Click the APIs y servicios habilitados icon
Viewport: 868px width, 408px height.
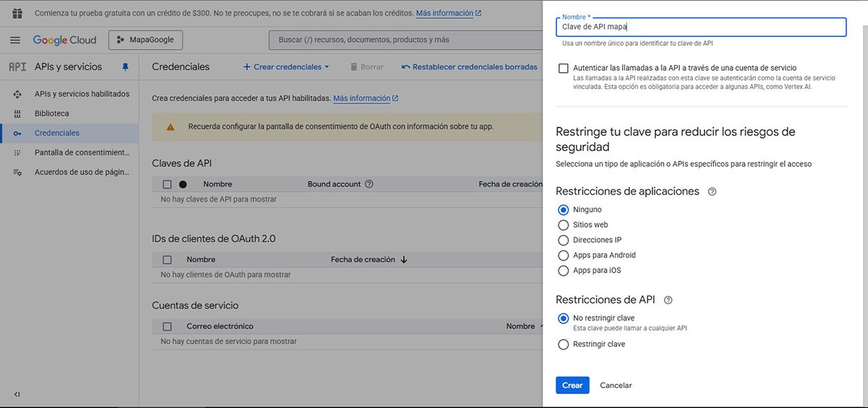tap(17, 94)
